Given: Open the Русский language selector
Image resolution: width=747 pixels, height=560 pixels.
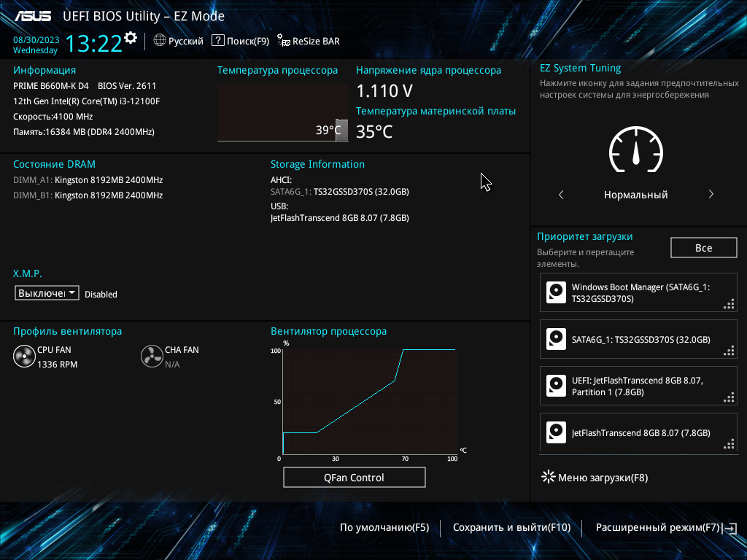Looking at the screenshot, I should tap(178, 41).
